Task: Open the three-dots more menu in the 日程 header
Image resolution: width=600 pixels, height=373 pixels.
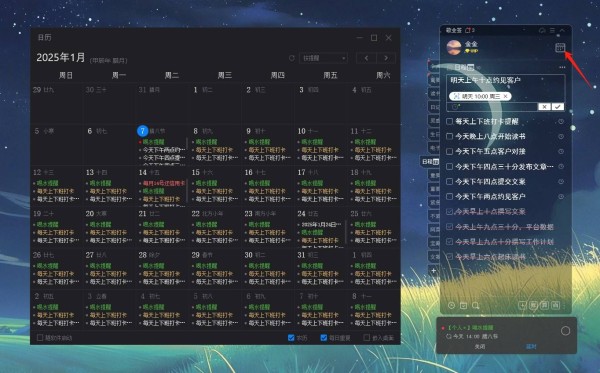Action: click(562, 67)
